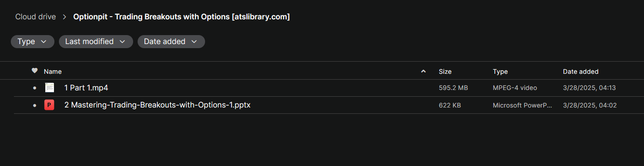
Task: Select 2 Mastering-Trading-Breakouts-with-Options-1.pptx file name
Action: (157, 105)
